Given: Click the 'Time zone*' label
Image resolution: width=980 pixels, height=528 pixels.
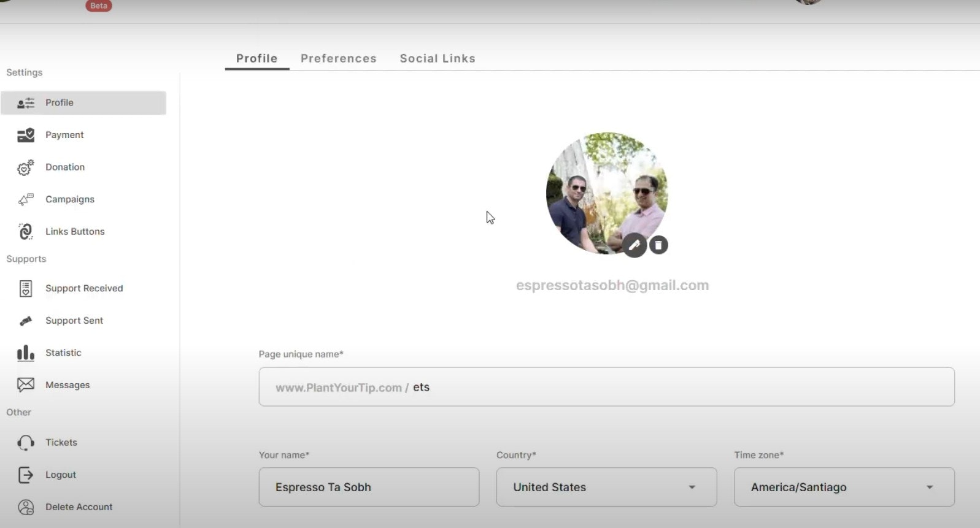Looking at the screenshot, I should coord(759,455).
